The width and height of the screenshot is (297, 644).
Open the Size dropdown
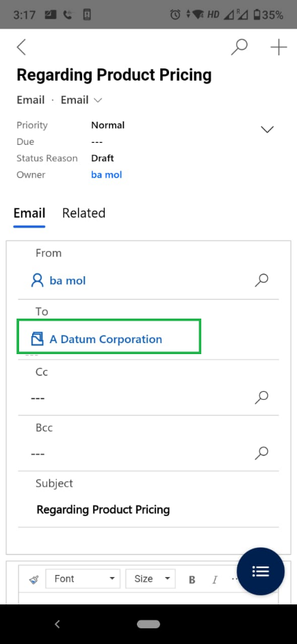pyautogui.click(x=151, y=579)
